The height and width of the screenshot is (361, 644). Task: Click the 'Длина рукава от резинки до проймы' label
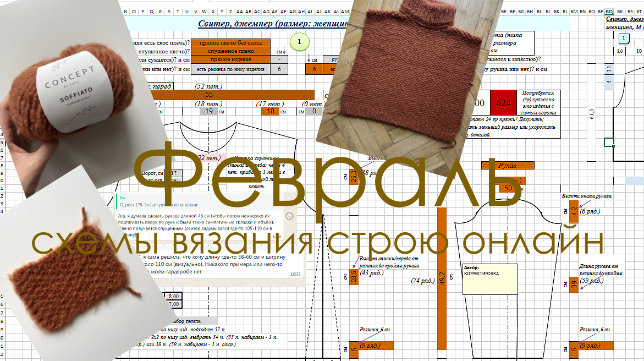(601, 270)
